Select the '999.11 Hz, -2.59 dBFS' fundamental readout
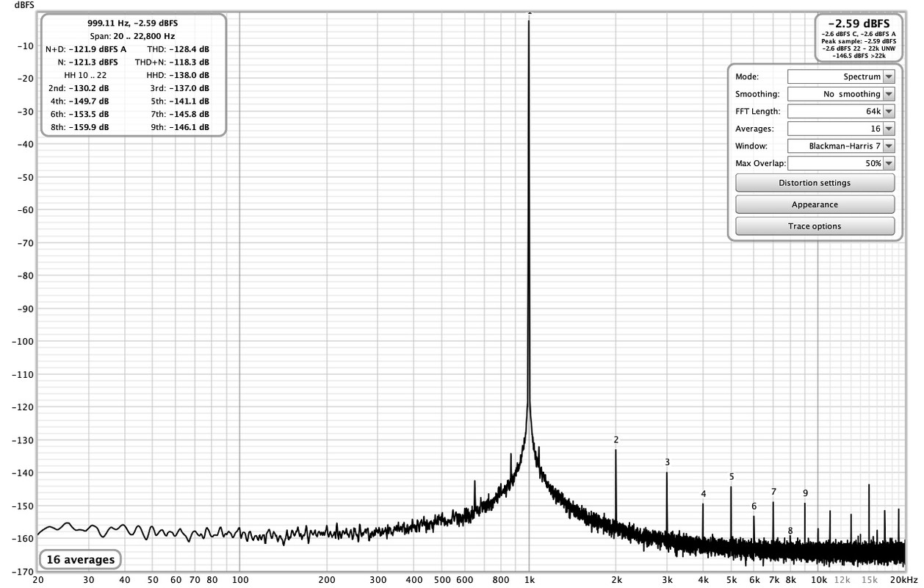The height and width of the screenshot is (588, 924). click(132, 24)
